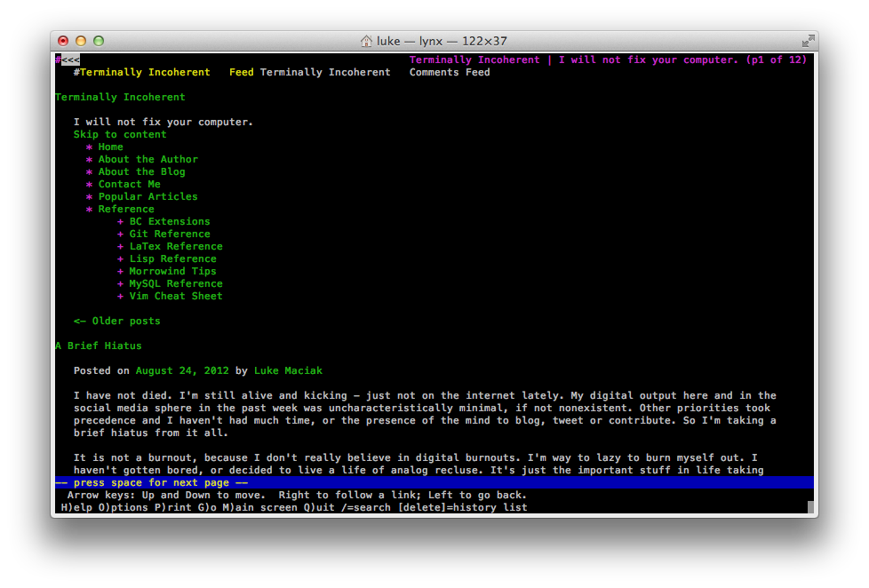The image size is (869, 588).
Task: Click the yellow minimize window button
Action: 81,41
